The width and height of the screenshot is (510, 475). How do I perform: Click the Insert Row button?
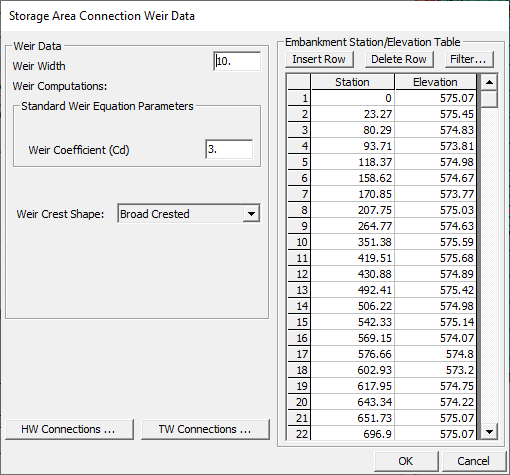(319, 59)
